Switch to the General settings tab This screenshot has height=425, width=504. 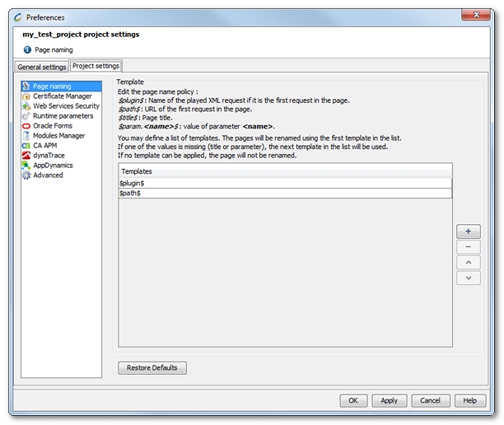coord(42,67)
